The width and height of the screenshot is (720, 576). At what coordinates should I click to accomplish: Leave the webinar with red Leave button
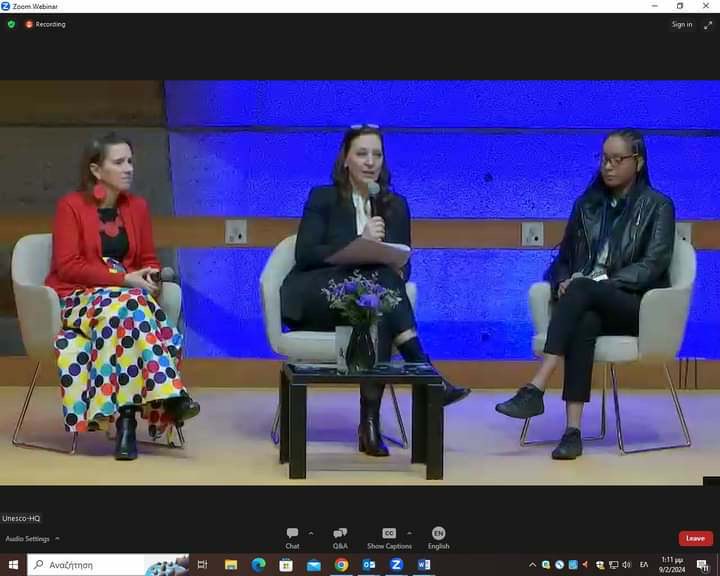pos(695,538)
